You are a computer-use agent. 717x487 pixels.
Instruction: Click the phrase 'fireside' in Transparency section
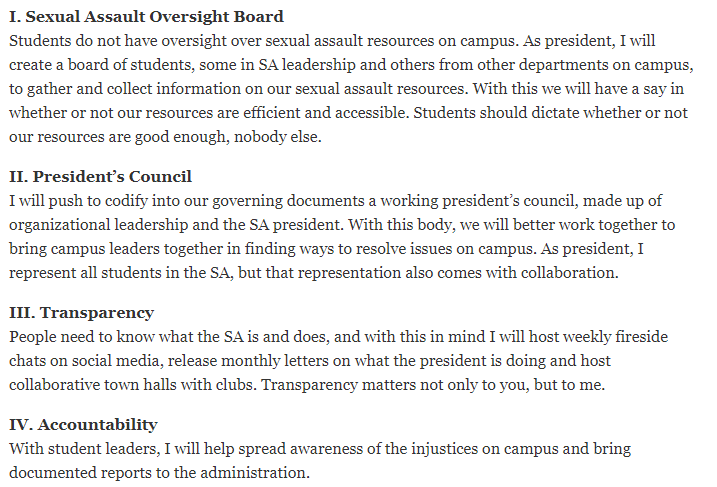642,337
